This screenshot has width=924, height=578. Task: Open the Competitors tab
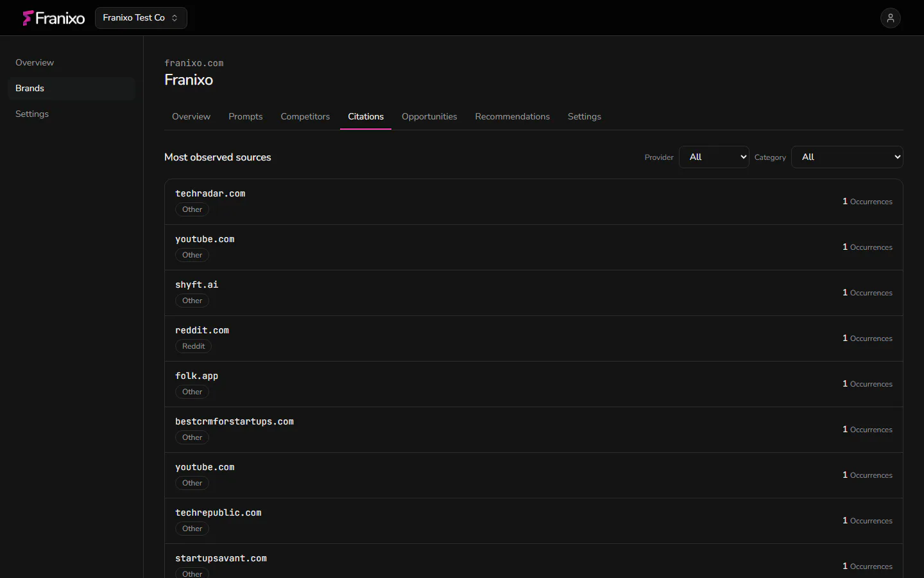click(305, 116)
